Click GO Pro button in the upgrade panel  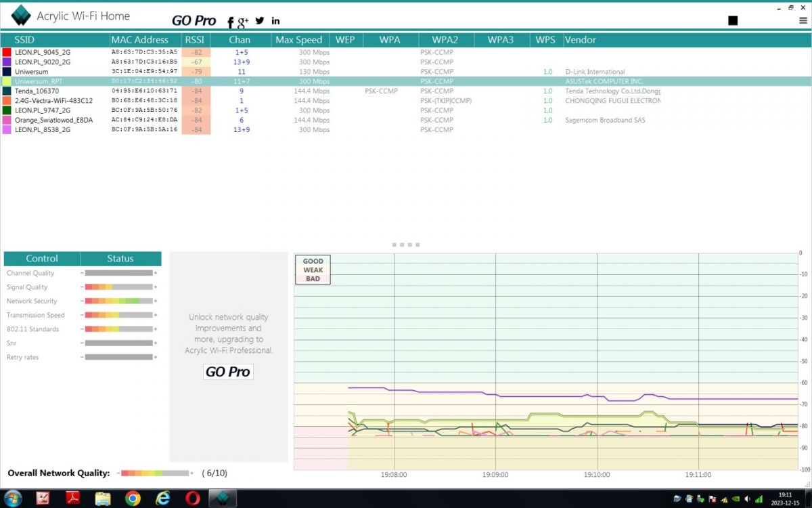coord(228,372)
